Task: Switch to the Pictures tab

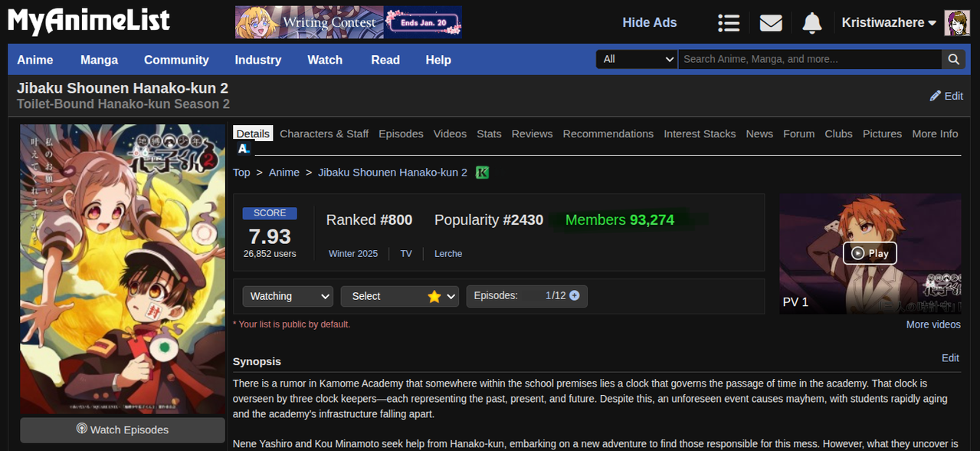Action: [x=882, y=133]
